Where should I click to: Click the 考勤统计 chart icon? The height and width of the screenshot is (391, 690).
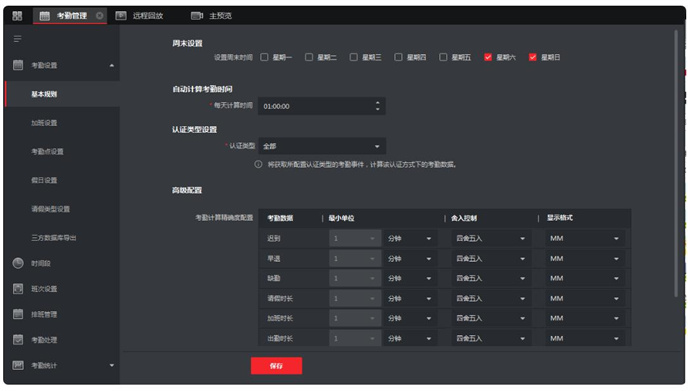(x=18, y=365)
